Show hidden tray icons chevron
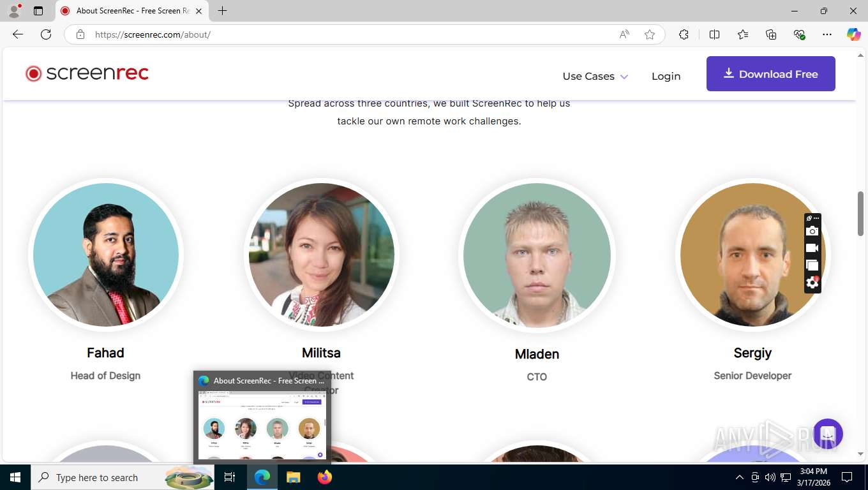 tap(740, 477)
